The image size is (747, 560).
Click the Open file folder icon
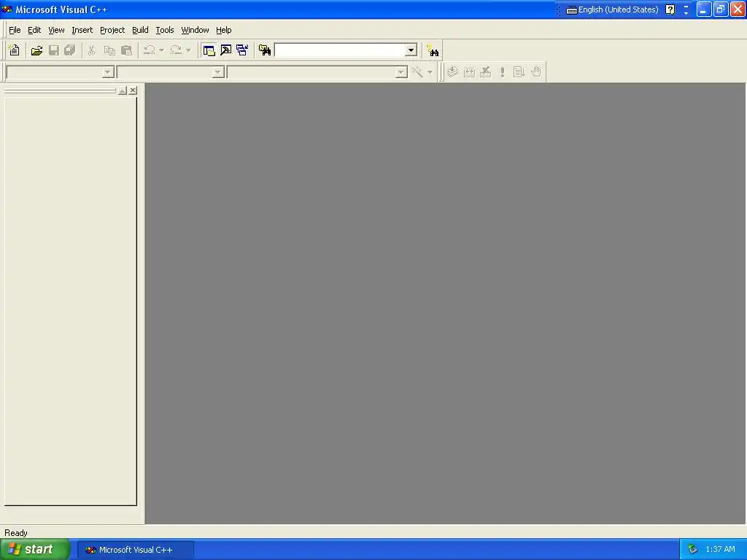pos(36,50)
